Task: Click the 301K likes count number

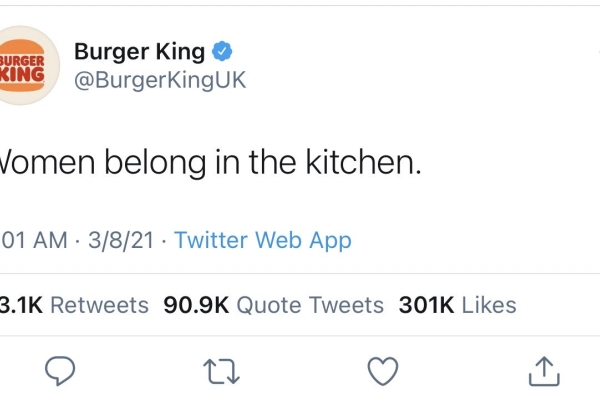Action: tap(426, 305)
